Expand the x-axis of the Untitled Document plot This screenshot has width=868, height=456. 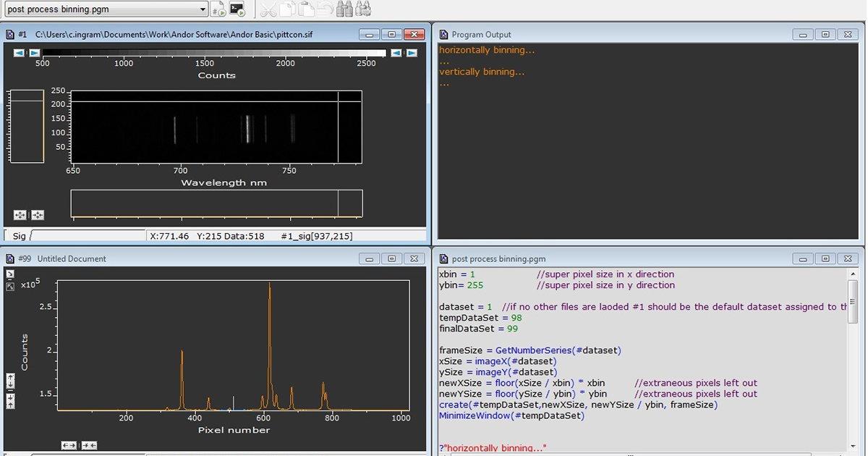tap(69, 445)
